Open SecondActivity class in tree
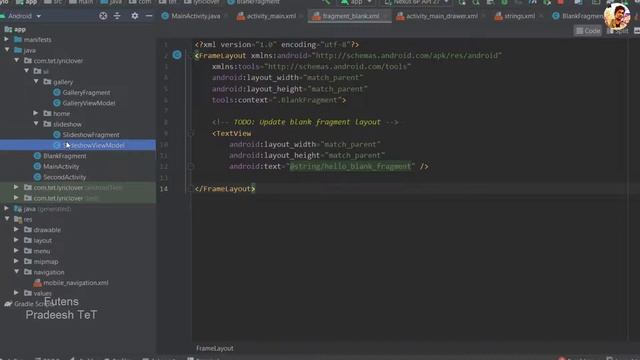Viewport: 640px width, 360px height. (64, 177)
